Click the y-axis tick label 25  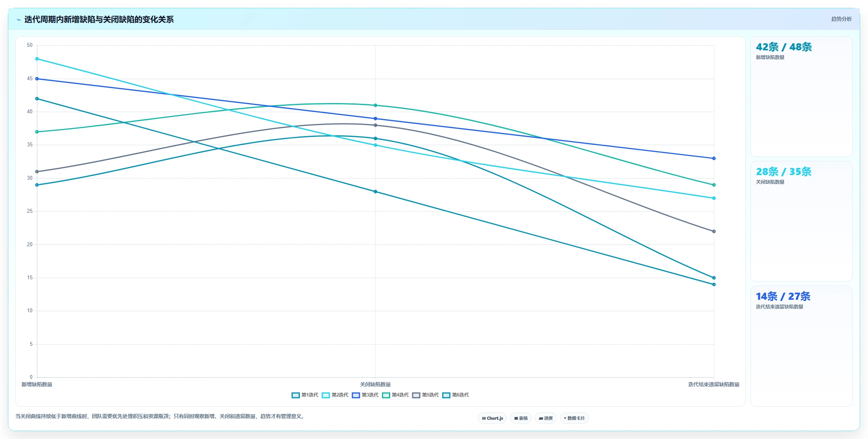click(x=30, y=211)
